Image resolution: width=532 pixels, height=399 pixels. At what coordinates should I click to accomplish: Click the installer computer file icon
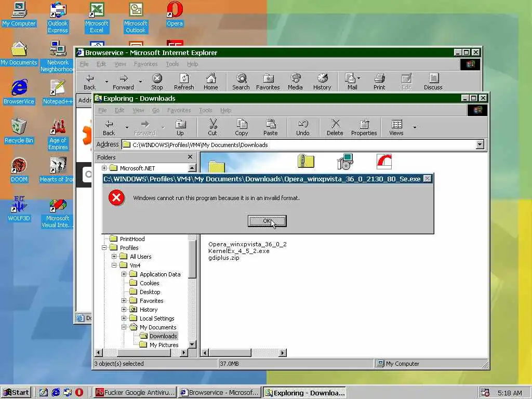point(345,162)
